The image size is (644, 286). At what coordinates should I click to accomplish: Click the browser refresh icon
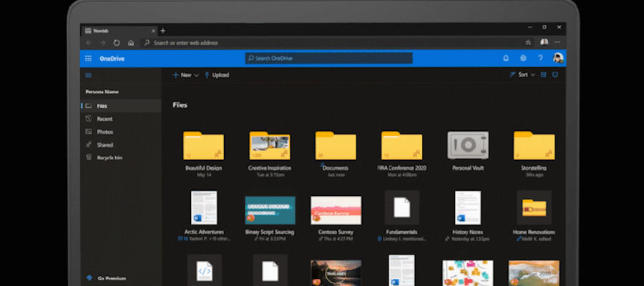tap(117, 43)
